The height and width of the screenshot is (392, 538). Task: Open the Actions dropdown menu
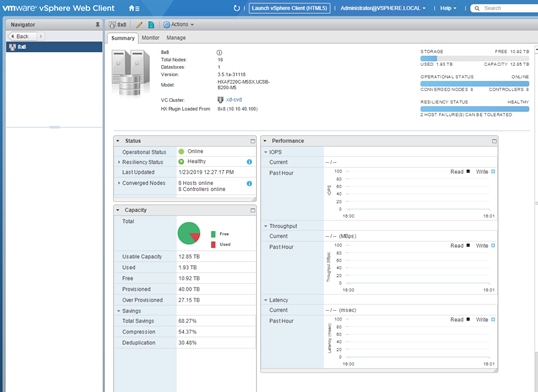tap(178, 25)
